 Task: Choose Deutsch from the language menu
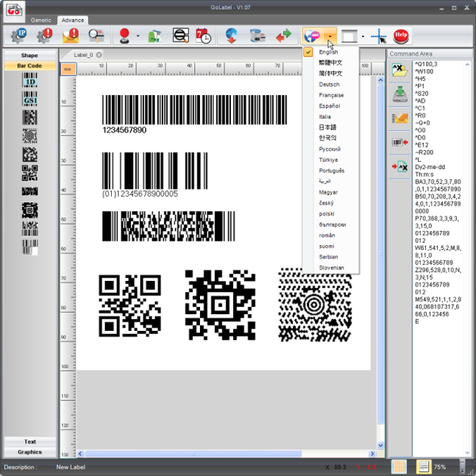pos(328,84)
